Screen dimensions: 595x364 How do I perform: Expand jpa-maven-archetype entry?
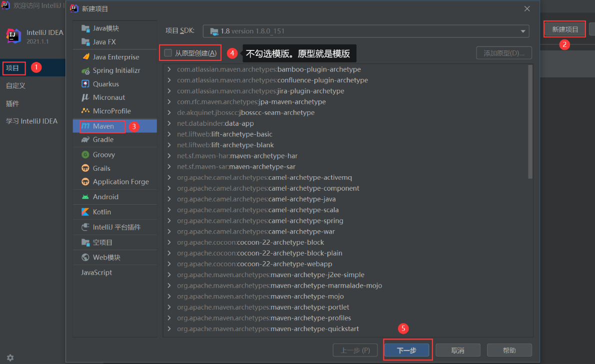tap(169, 102)
